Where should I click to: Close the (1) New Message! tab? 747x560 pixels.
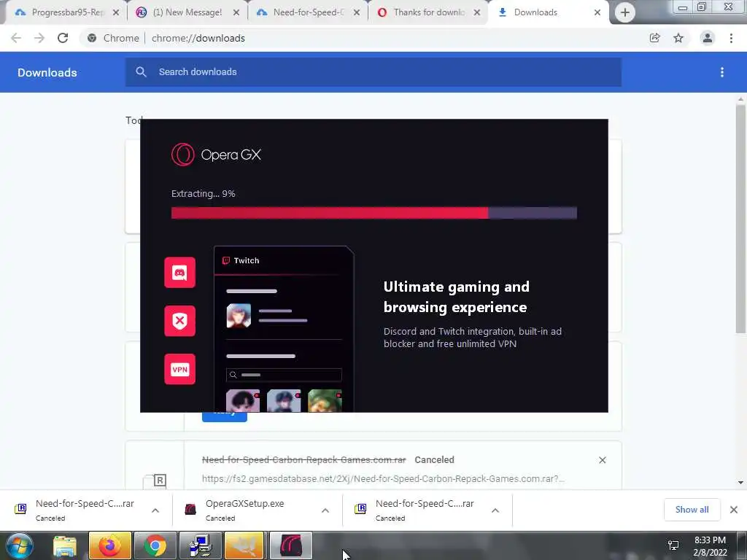pyautogui.click(x=236, y=13)
